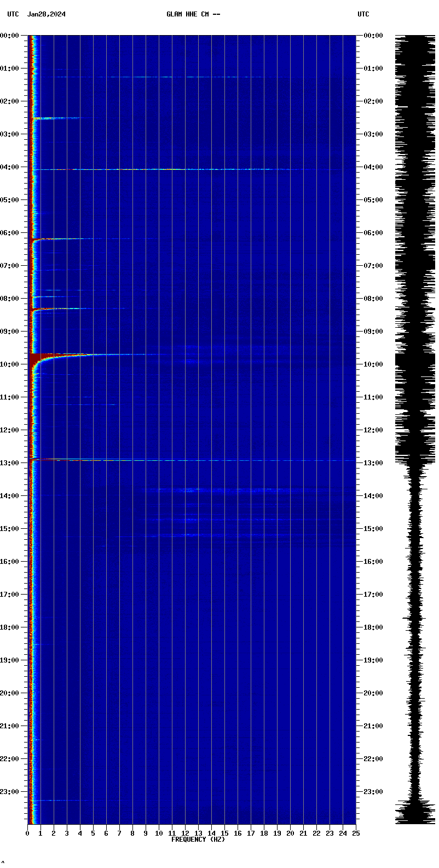The image size is (439, 868).
Task: Click the 20 Hz tick label on frequency axis
Action: (290, 833)
